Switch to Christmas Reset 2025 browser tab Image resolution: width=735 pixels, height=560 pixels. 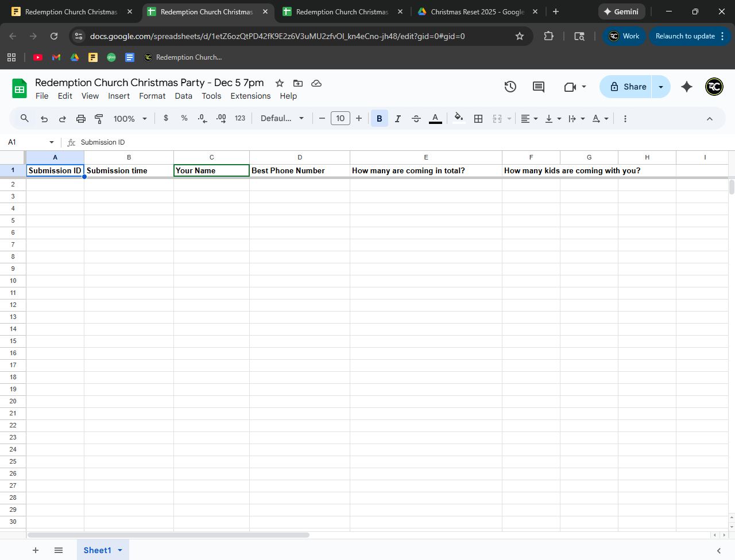[x=477, y=11]
